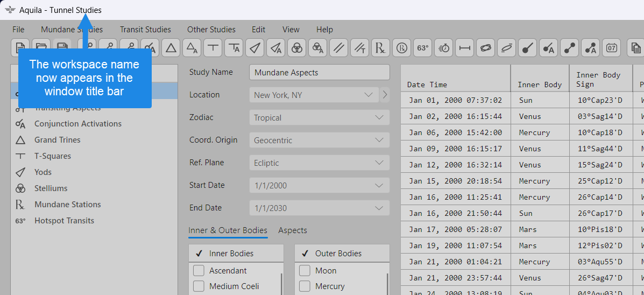644x295 pixels.
Task: Click the Study Name input field
Action: [x=320, y=73]
